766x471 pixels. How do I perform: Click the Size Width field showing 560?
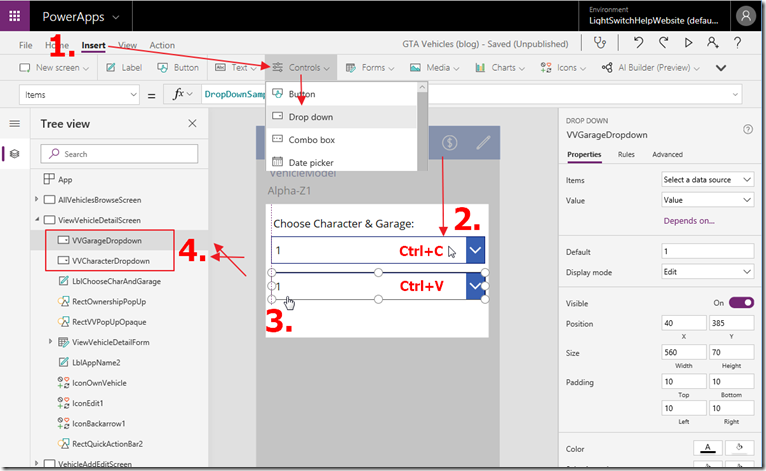point(683,352)
